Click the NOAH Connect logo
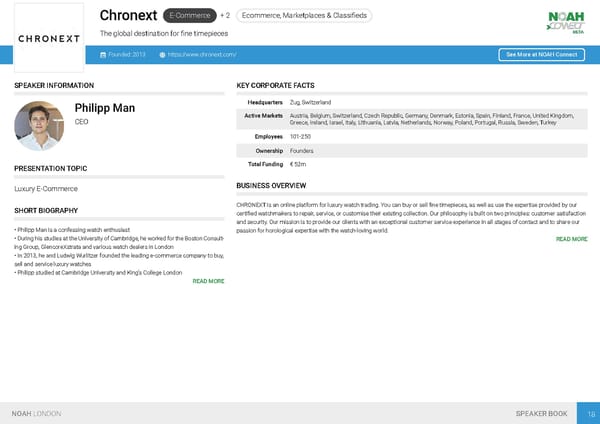This screenshot has height=424, width=600. 563,22
